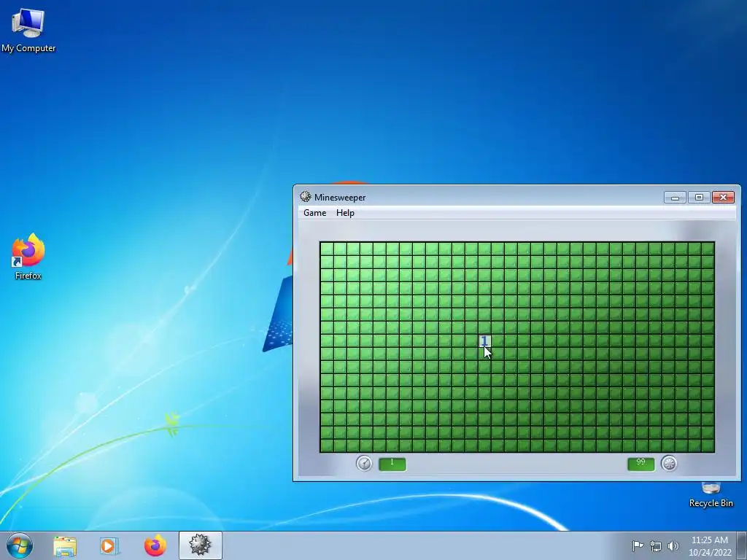This screenshot has width=747, height=560.
Task: Open the Help menu in Minesweeper
Action: (x=345, y=213)
